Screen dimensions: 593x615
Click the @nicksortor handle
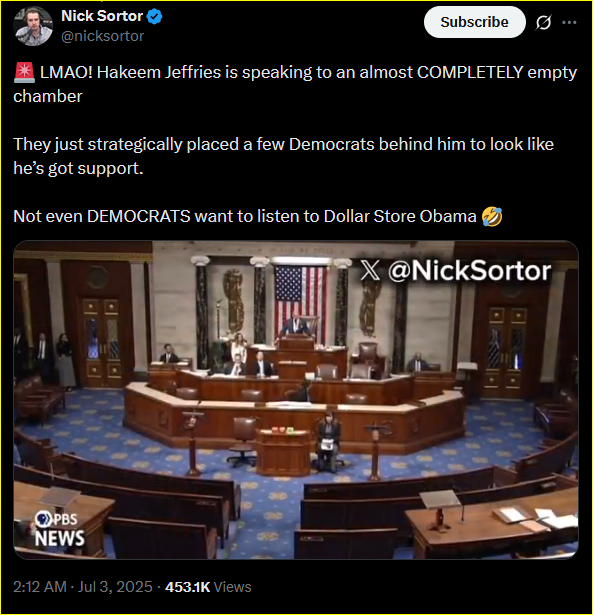tap(103, 36)
